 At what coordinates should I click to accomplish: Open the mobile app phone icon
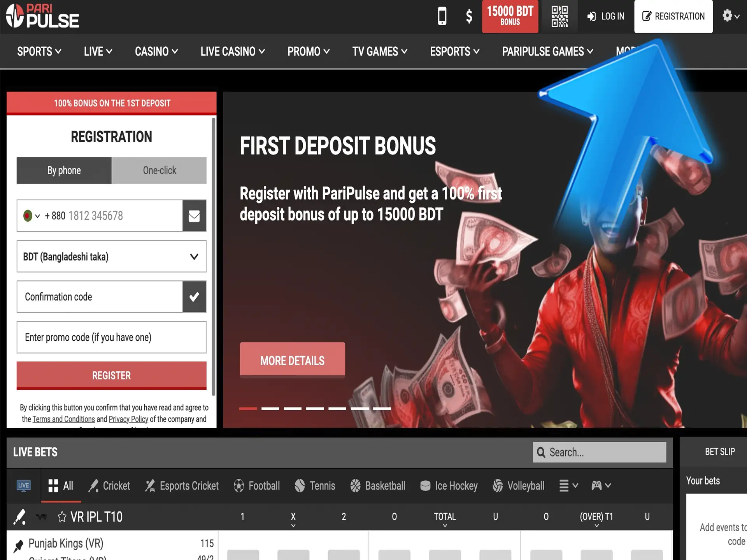[442, 16]
